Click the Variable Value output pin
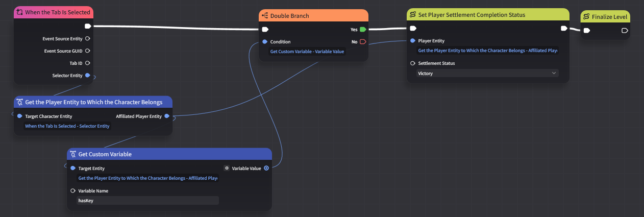 [266, 168]
